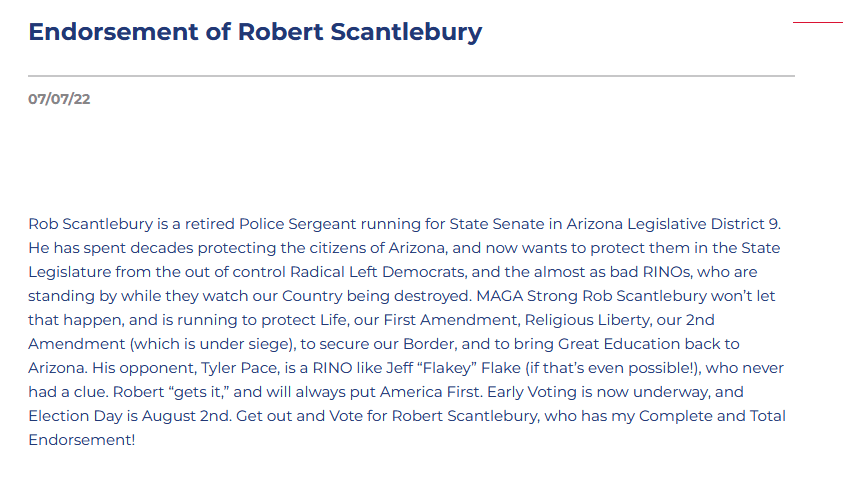This screenshot has height=494, width=843.
Task: Click the word 'RINOs' in the third line
Action: [x=667, y=272]
